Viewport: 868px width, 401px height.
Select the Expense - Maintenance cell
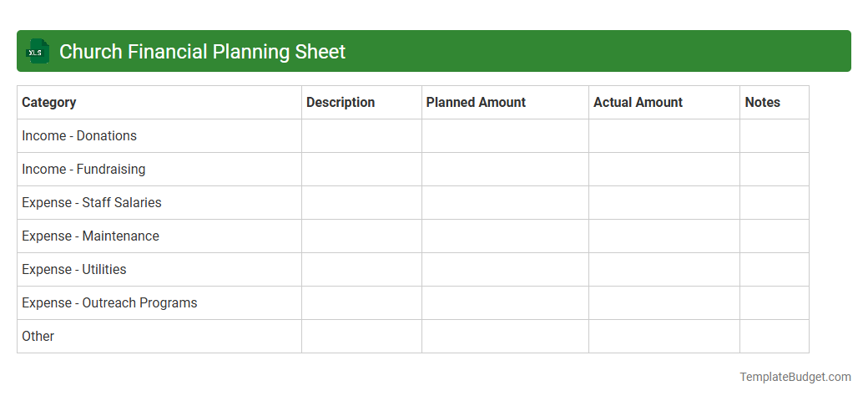click(159, 236)
